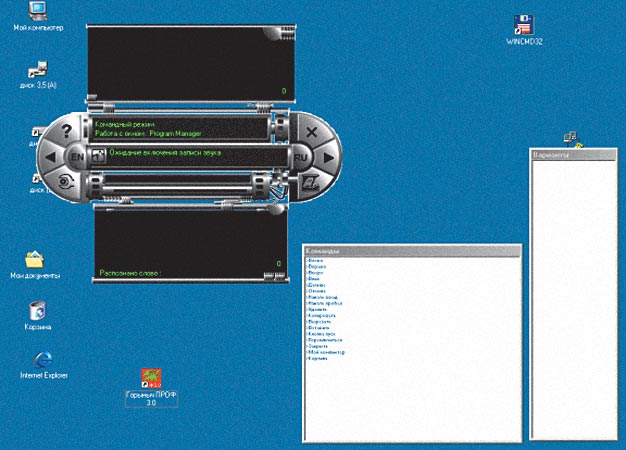The height and width of the screenshot is (450, 626).
Task: Click the Варианты panel title bar
Action: click(x=576, y=156)
